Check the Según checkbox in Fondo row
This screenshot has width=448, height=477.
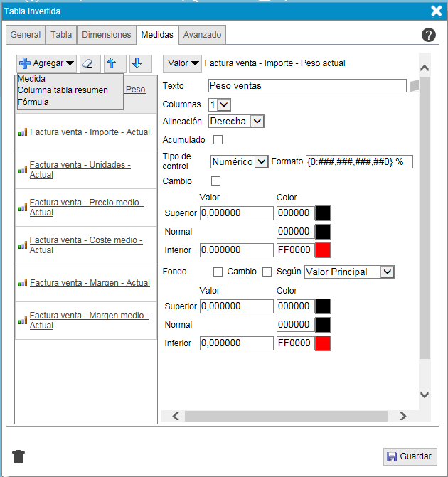tap(267, 272)
